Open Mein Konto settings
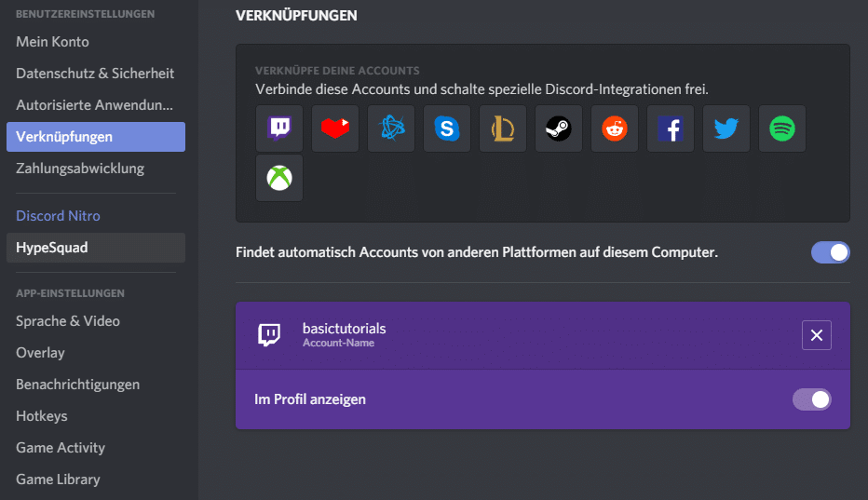 (x=52, y=42)
